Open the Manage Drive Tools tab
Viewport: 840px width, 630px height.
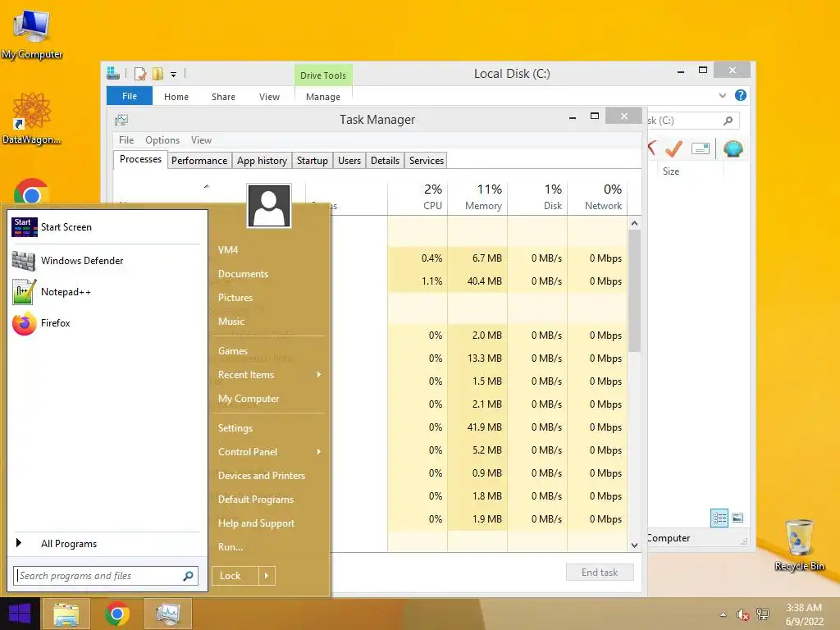click(323, 97)
